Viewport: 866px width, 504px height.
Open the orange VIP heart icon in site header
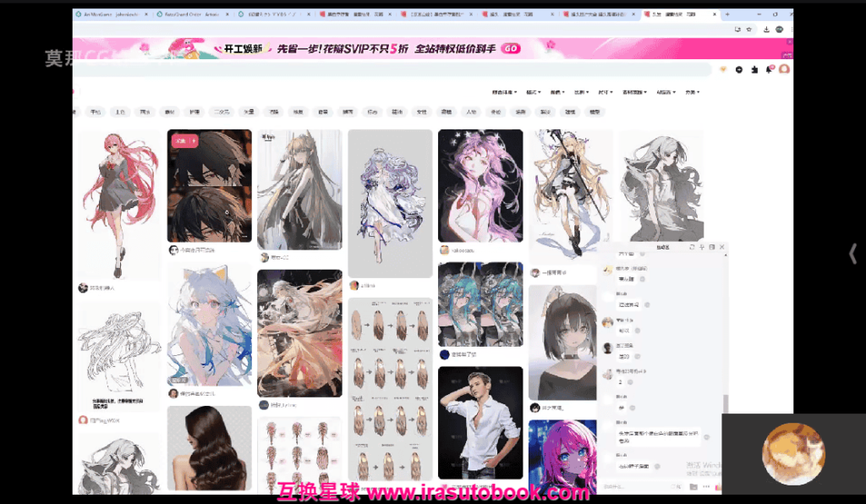(723, 69)
